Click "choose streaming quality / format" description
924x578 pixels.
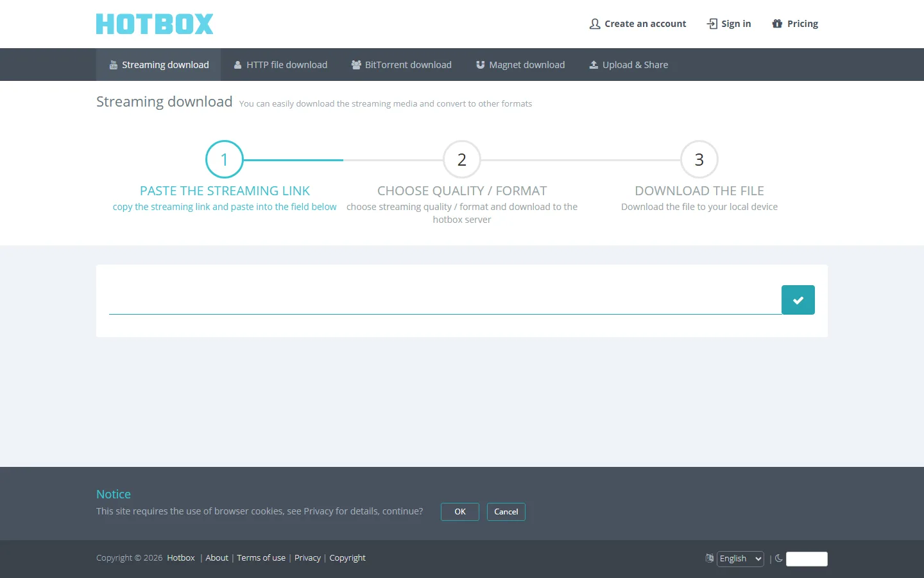pyautogui.click(x=462, y=213)
